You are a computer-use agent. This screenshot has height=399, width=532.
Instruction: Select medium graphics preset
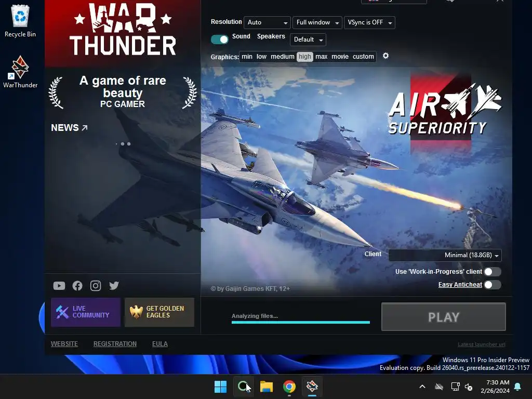(x=282, y=57)
